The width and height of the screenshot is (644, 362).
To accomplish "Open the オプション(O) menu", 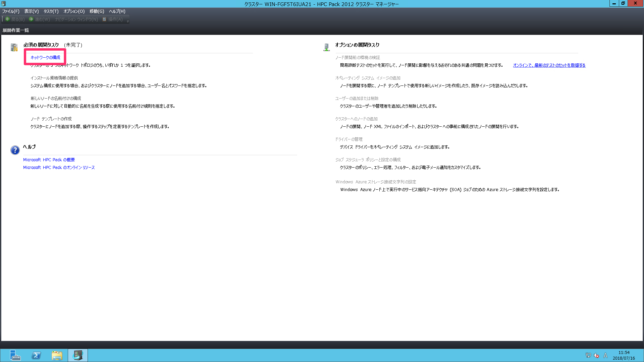I will pos(73,11).
